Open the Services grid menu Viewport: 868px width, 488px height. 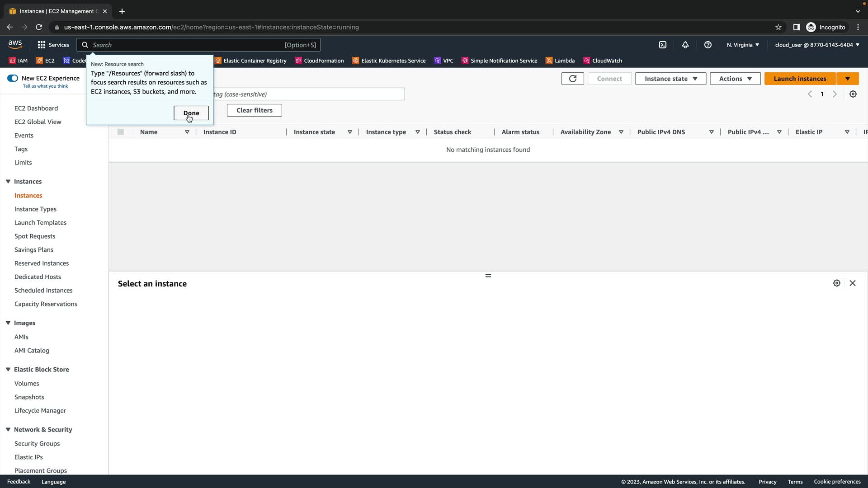tap(53, 45)
